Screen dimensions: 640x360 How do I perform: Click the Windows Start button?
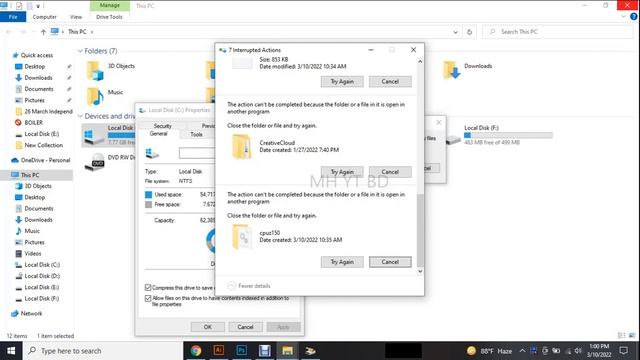pyautogui.click(x=11, y=351)
